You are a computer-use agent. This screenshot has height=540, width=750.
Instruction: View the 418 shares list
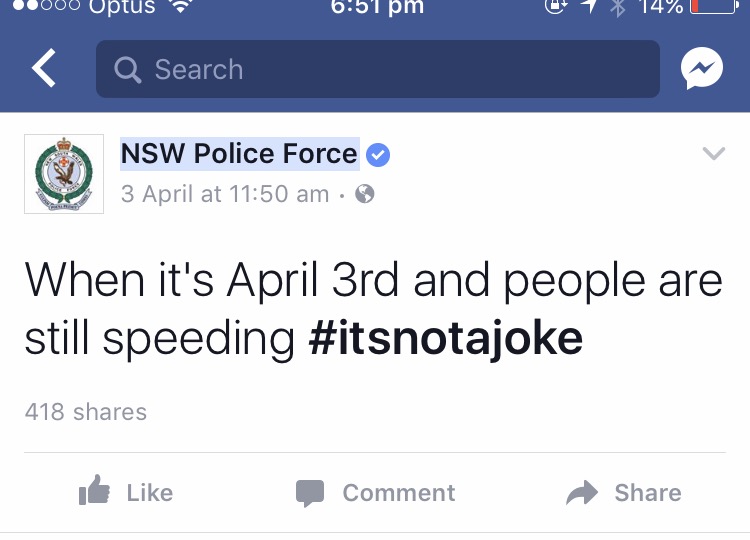tap(86, 412)
